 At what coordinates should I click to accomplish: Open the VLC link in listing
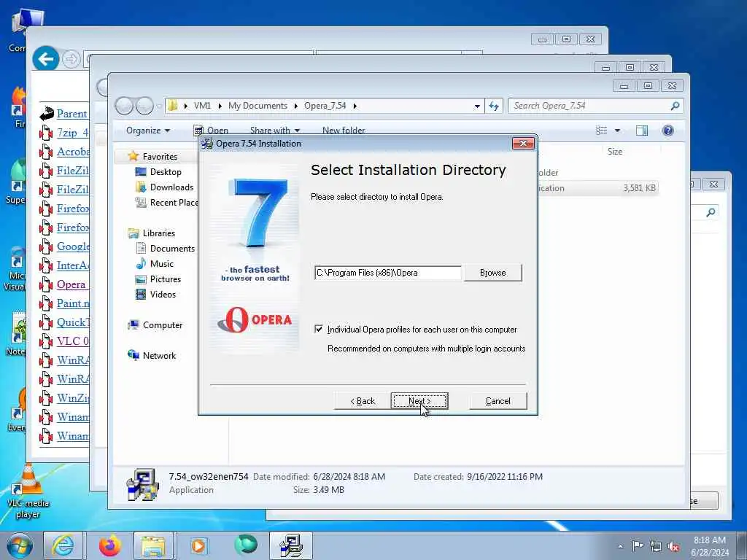(72, 341)
